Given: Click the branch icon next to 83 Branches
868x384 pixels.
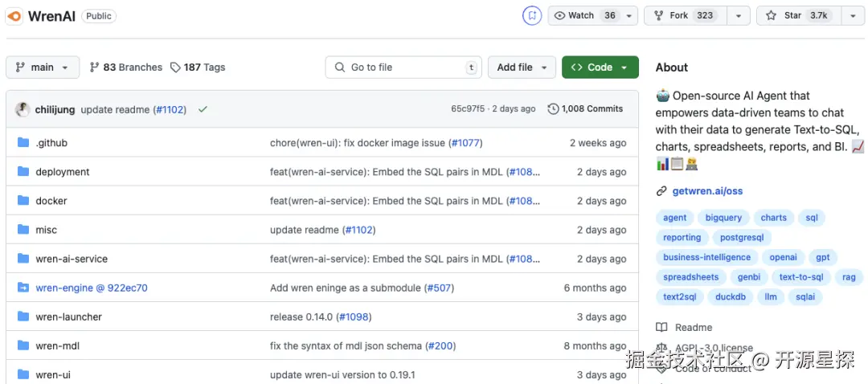Looking at the screenshot, I should (94, 67).
